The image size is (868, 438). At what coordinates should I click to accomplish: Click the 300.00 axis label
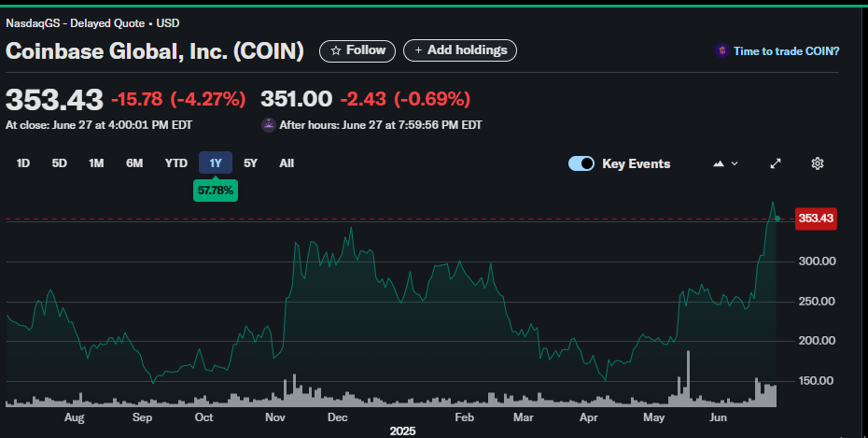(x=817, y=261)
